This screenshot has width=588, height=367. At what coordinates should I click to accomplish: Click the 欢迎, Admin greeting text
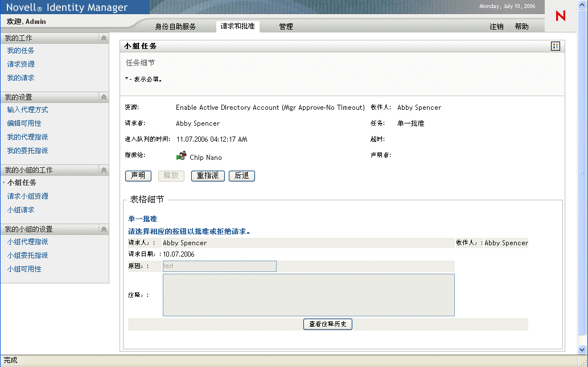(x=26, y=22)
